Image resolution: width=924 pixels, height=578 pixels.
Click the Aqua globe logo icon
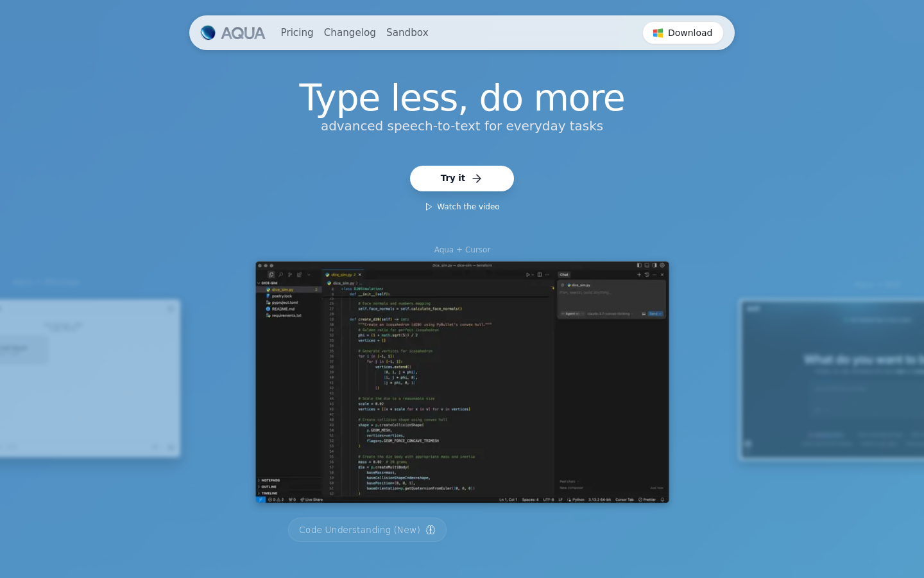tap(208, 33)
